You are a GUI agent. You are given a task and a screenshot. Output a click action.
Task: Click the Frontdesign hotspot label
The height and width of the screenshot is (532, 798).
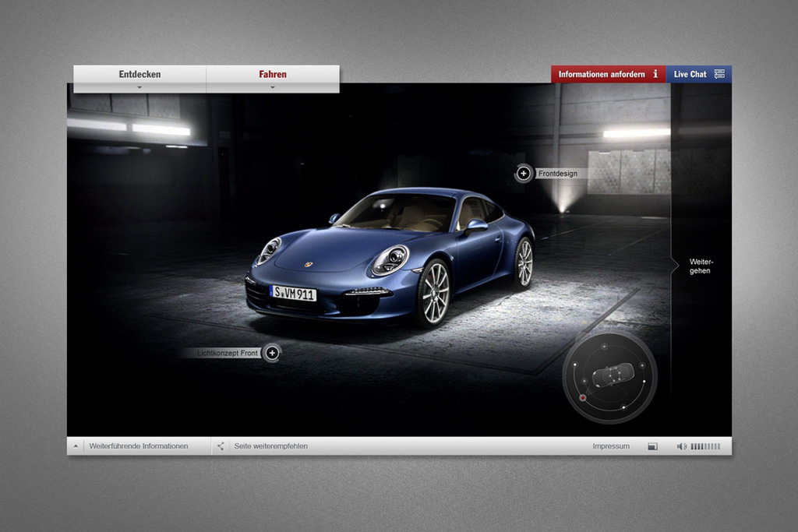(558, 174)
